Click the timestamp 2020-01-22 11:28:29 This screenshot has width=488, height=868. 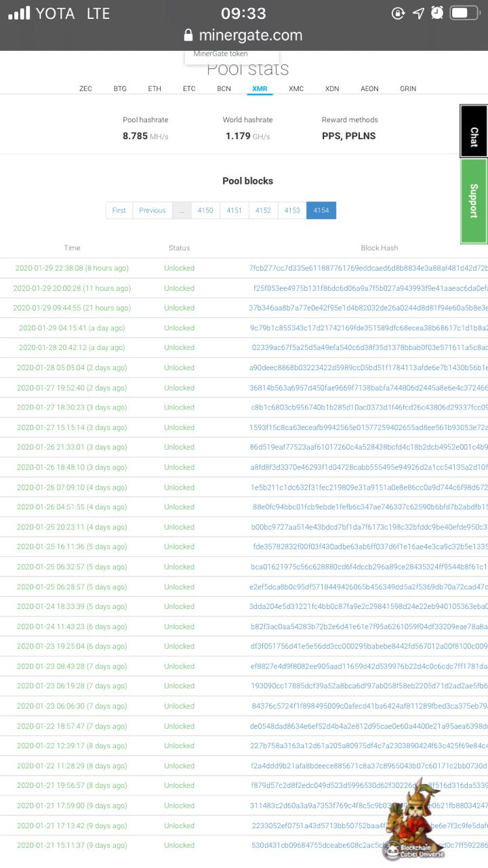[x=72, y=766]
